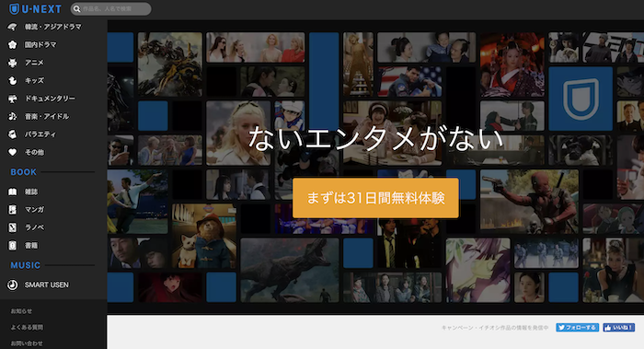Click the U-NEXT shield logo
Image resolution: width=644 pixels, height=349 pixels.
coord(15,8)
